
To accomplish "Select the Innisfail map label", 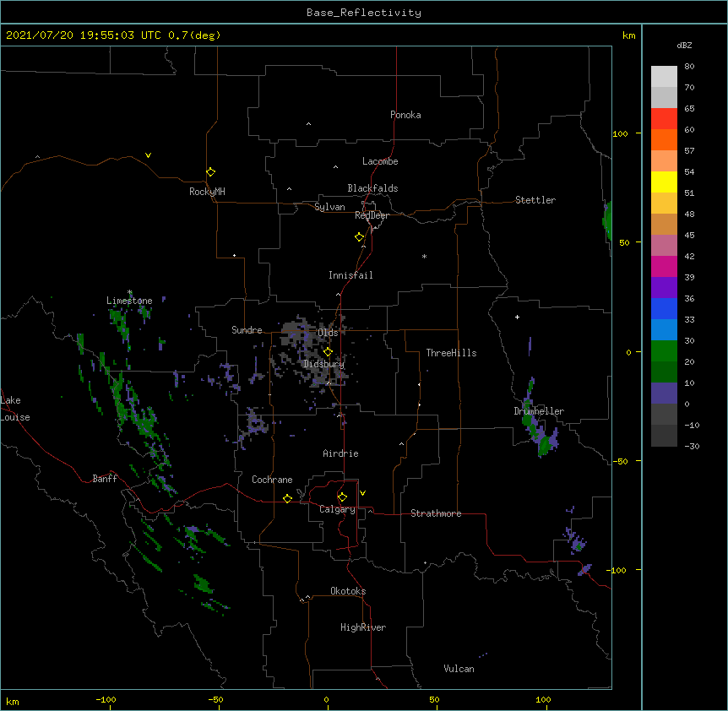I will coord(350,275).
